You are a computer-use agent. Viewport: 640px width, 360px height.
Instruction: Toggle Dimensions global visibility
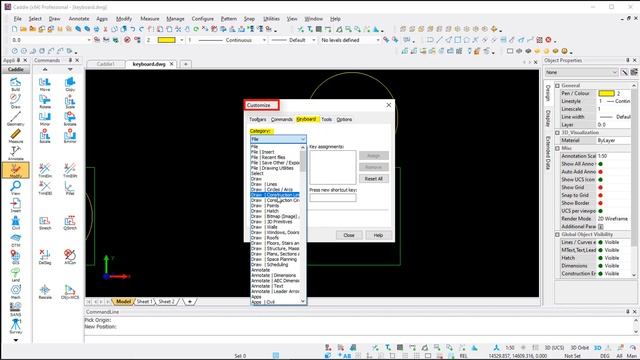pyautogui.click(x=600, y=266)
